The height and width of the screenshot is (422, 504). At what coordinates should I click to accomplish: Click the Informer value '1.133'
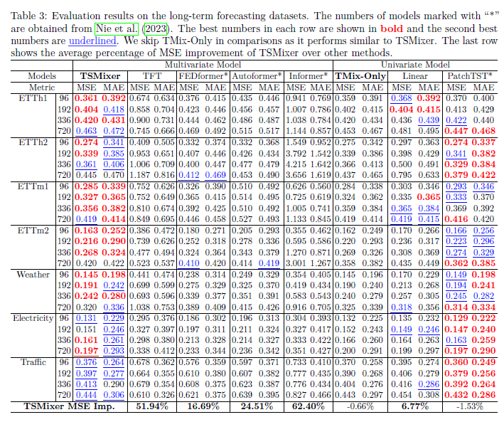[x=296, y=219]
